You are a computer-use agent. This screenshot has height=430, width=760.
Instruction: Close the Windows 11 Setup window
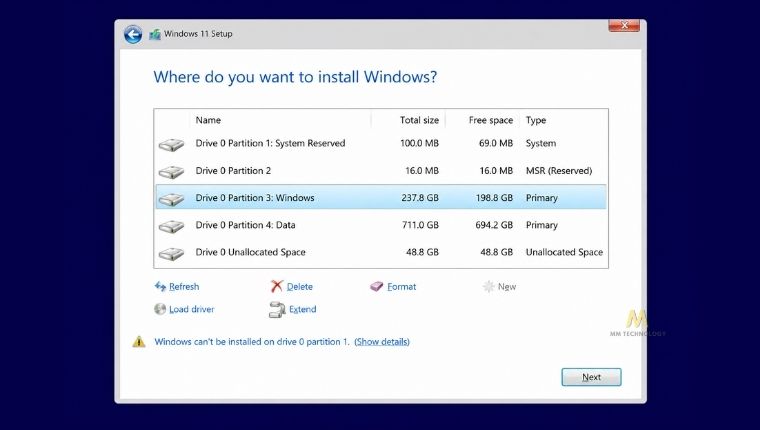pyautogui.click(x=624, y=26)
